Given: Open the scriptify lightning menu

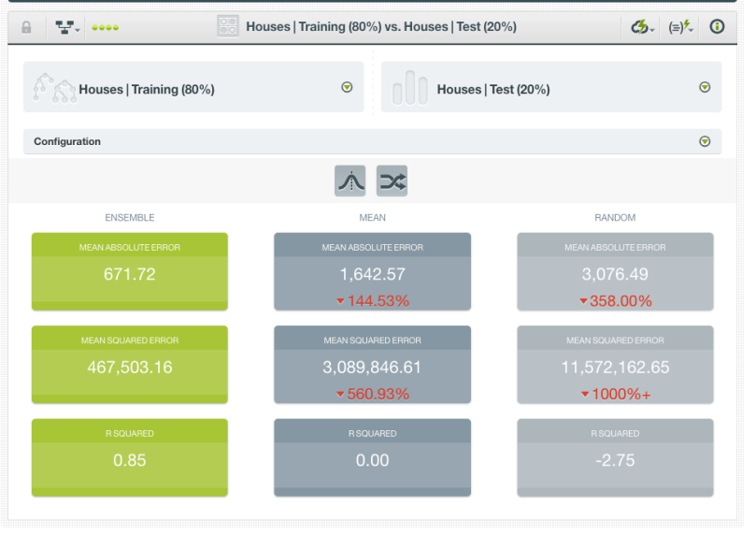Looking at the screenshot, I should 681,27.
